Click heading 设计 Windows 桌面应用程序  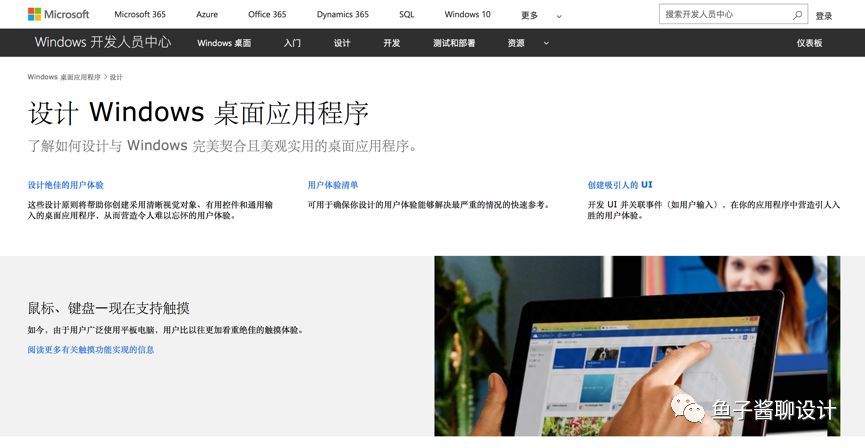198,113
